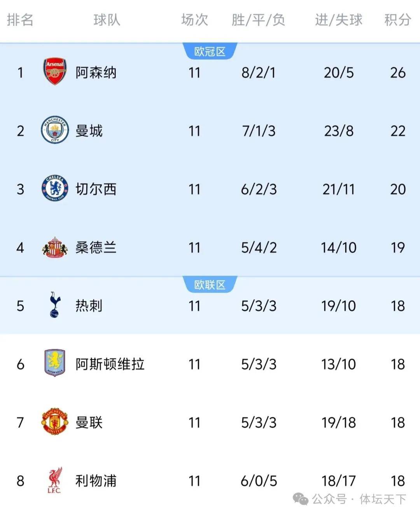
Task: Click the 欧冠区 zone label
Action: tap(210, 52)
